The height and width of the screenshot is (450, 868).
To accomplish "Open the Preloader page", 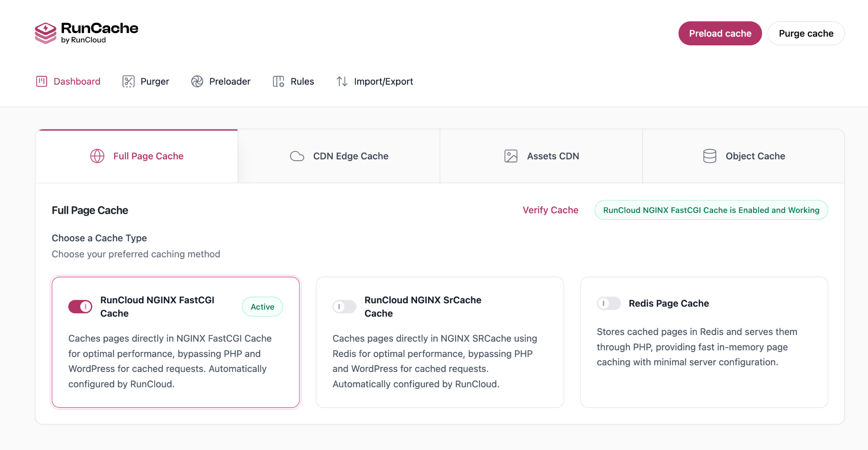I will tap(221, 81).
